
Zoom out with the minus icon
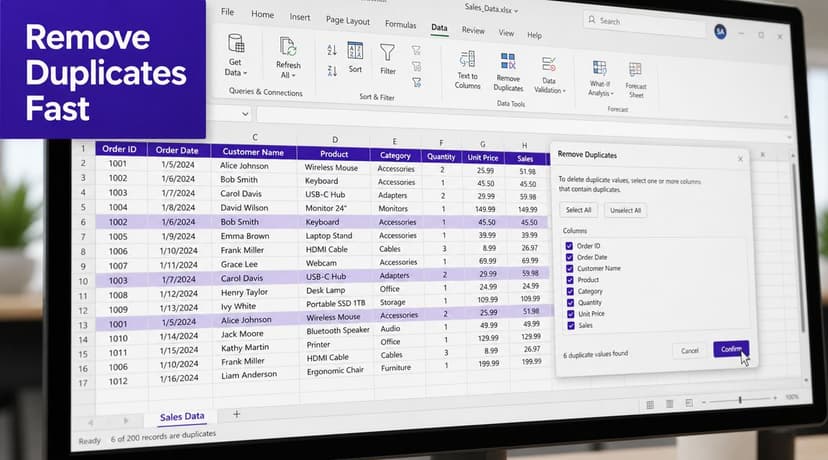(x=704, y=402)
